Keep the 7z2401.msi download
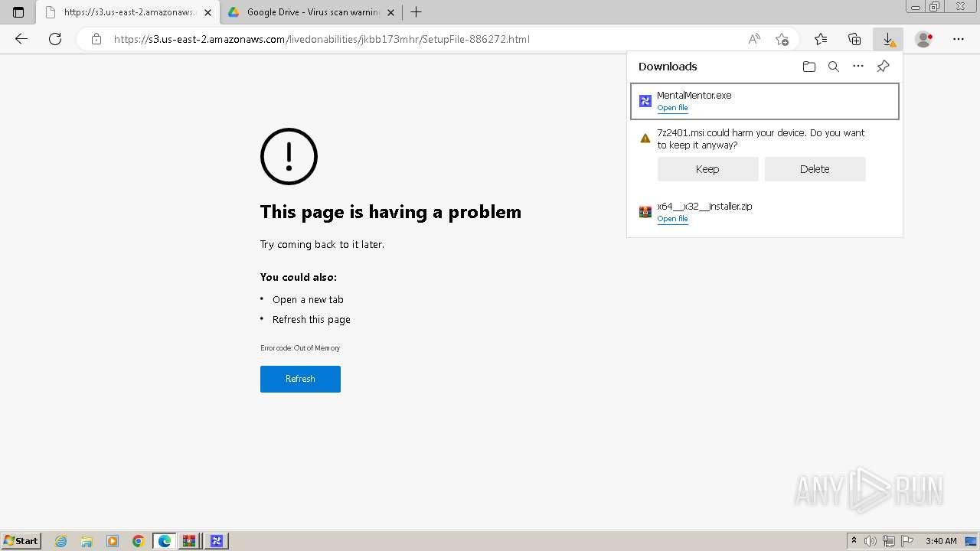980x551 pixels. click(707, 169)
